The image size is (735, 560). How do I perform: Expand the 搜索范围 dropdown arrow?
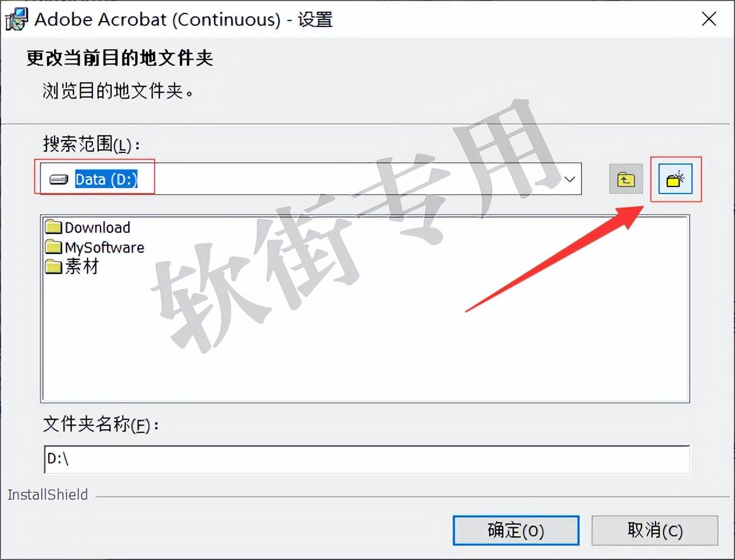point(569,179)
